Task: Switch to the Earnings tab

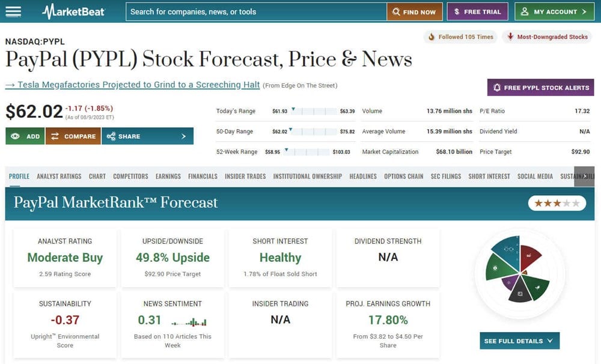Action: click(x=168, y=176)
